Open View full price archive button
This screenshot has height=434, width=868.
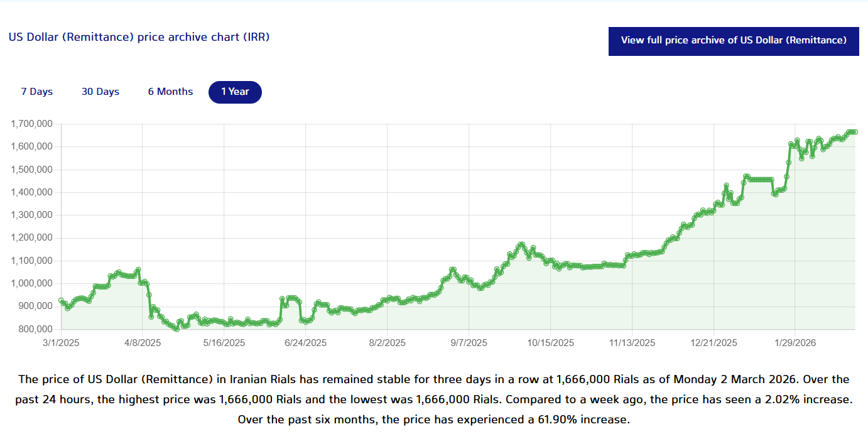734,41
